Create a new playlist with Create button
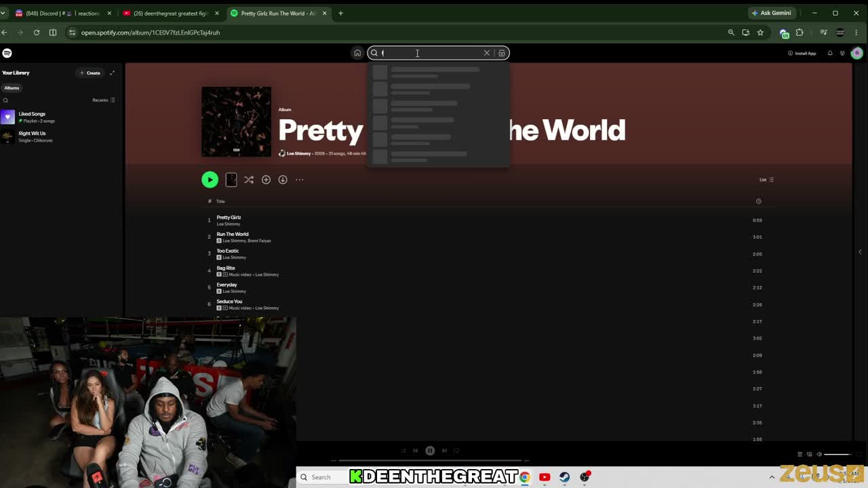The image size is (868, 488). pos(90,73)
